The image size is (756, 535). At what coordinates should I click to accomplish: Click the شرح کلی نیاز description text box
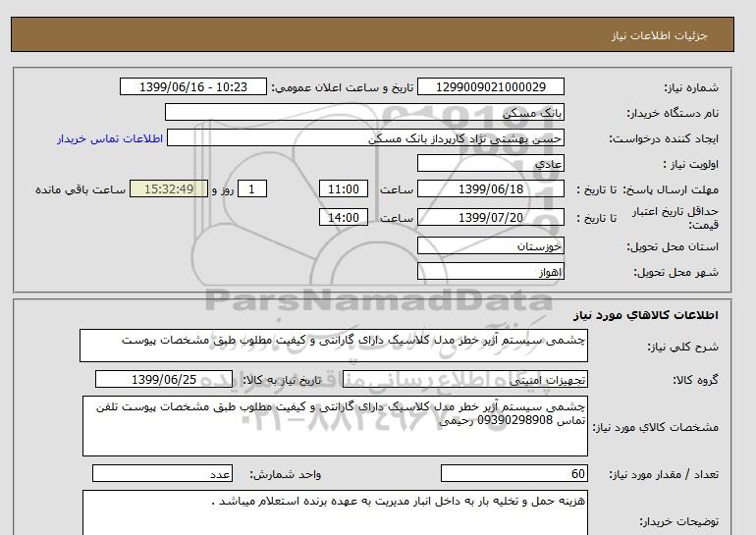click(334, 347)
